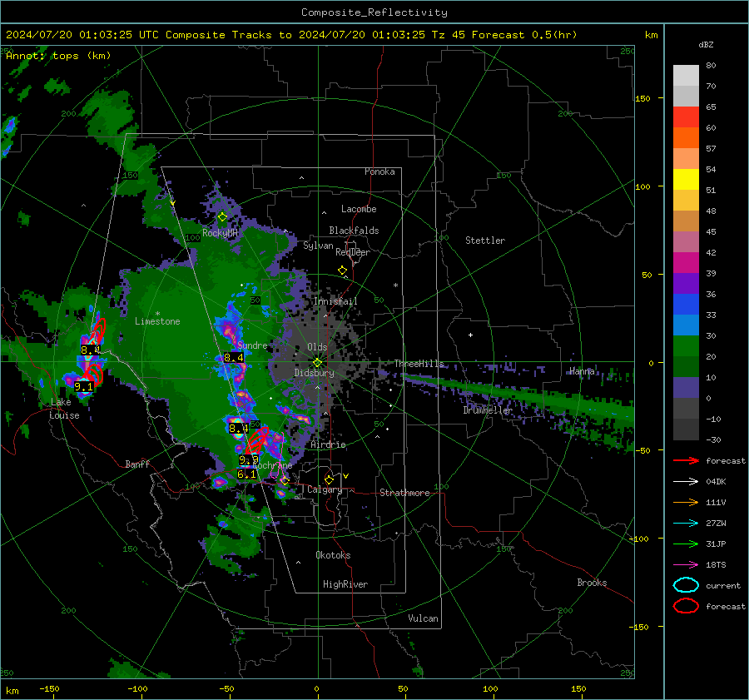
Task: Click the cyan 'current' ellipse legend icon
Action: pyautogui.click(x=686, y=585)
